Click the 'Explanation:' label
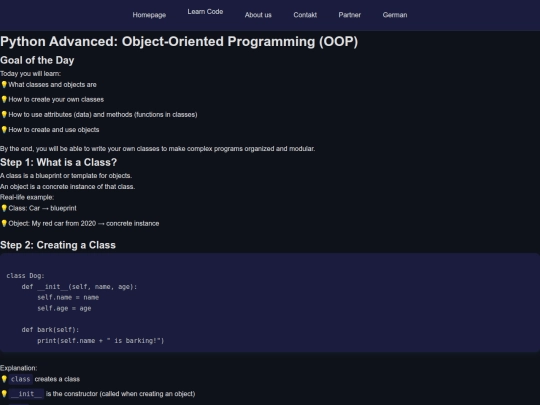540x405 pixels. pos(19,368)
